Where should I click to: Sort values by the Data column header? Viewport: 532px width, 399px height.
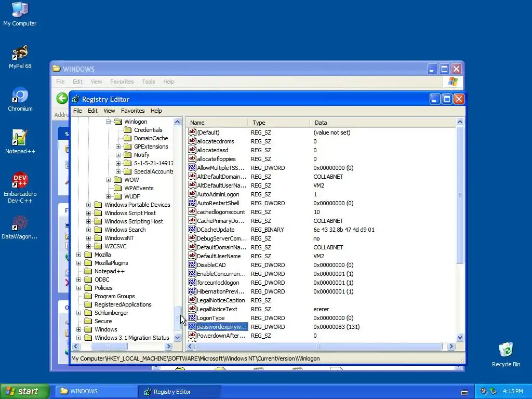pos(383,123)
